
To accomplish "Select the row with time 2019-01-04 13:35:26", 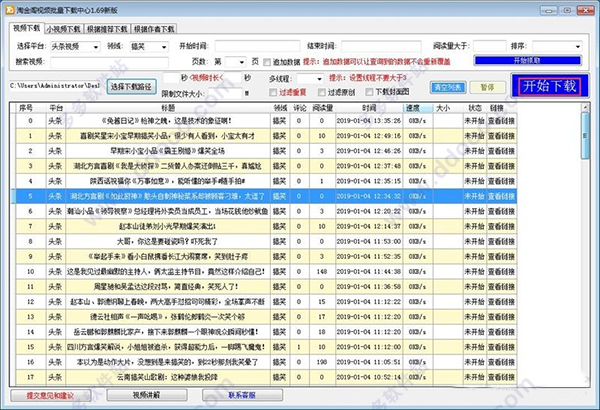I will 266,121.
